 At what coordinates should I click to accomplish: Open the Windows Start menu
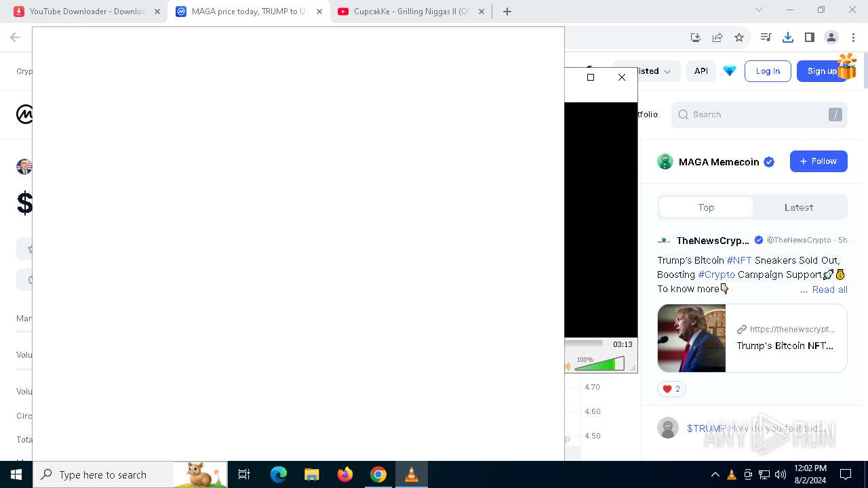[16, 474]
